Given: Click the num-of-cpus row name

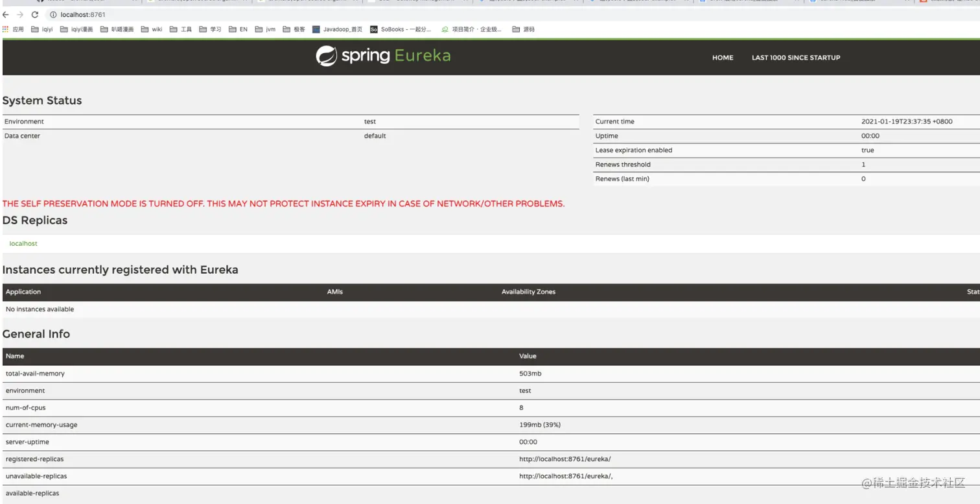Looking at the screenshot, I should (x=26, y=408).
